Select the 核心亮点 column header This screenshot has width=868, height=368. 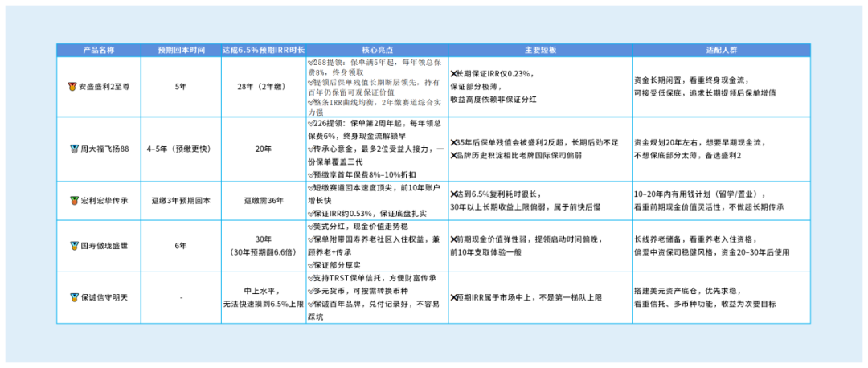point(376,49)
